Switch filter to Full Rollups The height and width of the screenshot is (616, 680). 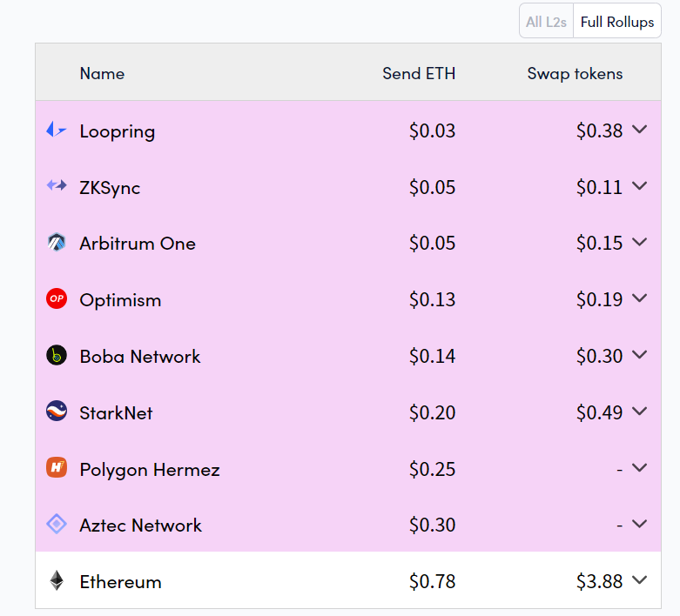[x=617, y=21]
